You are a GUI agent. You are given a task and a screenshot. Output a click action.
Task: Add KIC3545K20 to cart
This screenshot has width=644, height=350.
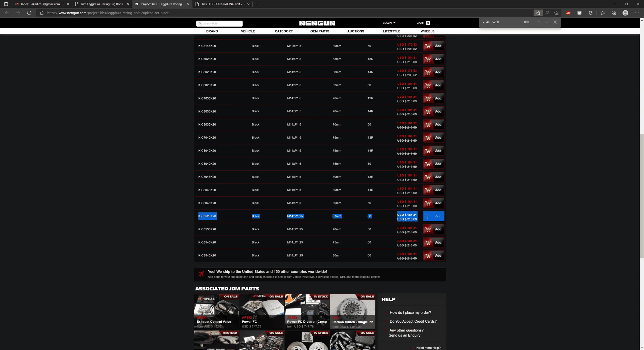coord(434,256)
